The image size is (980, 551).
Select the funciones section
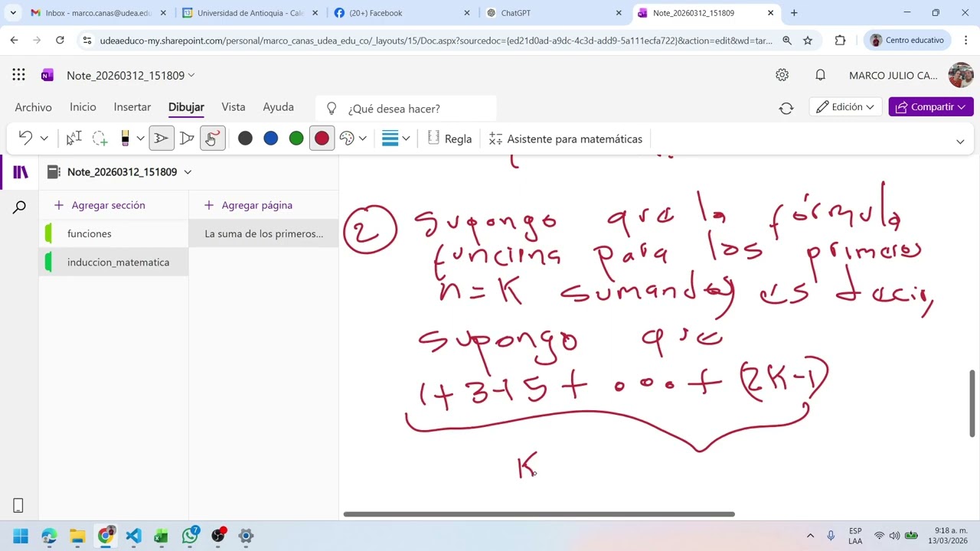click(113, 233)
